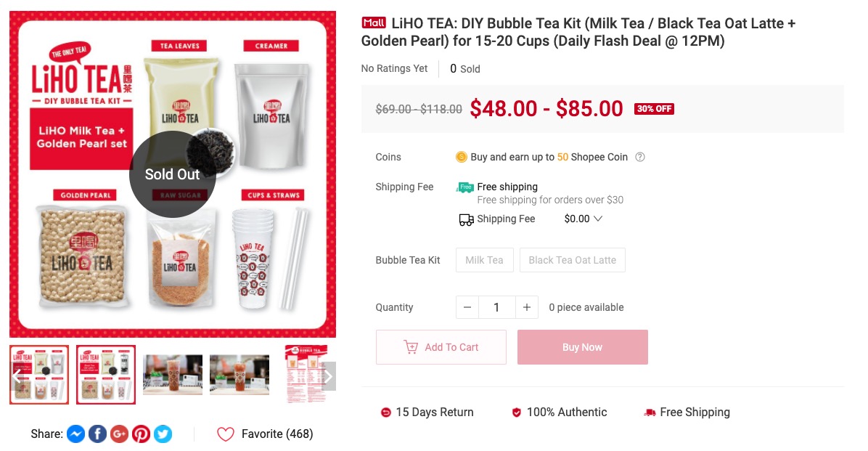868x451 pixels.
Task: Favorite this product with the heart
Action: [x=225, y=434]
